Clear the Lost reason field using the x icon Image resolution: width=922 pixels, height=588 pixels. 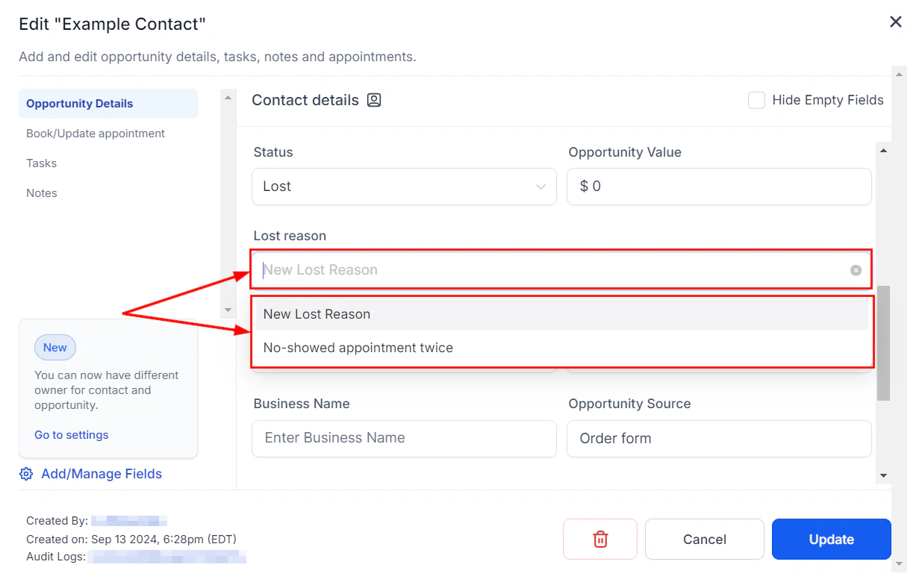856,269
